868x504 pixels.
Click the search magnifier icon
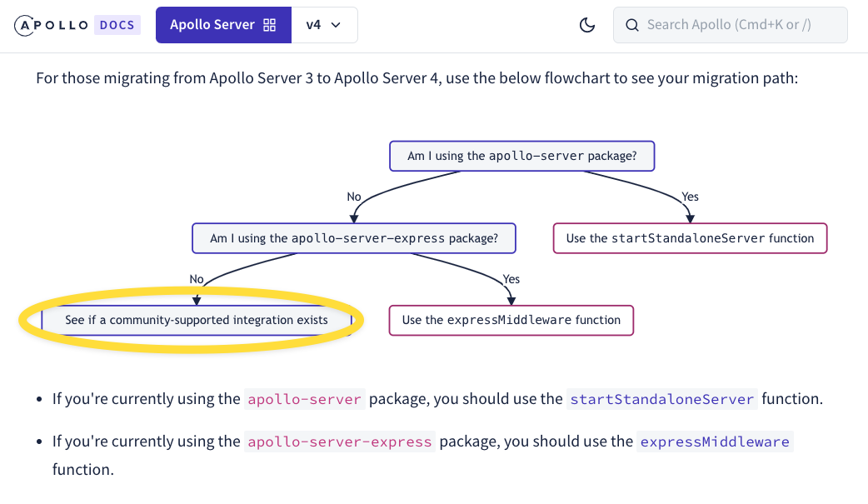pos(632,25)
